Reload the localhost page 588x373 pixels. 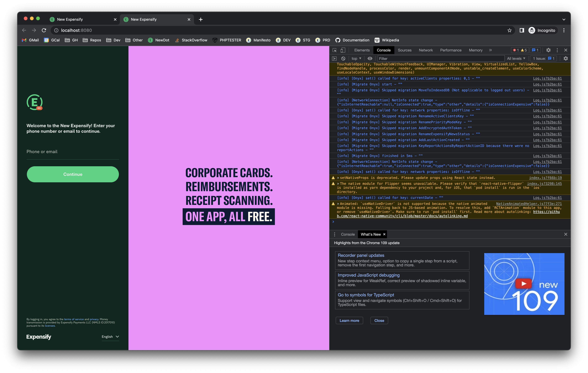(44, 30)
